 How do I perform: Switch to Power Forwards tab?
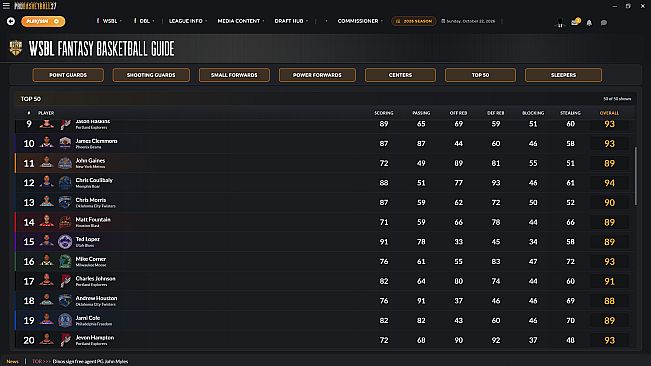click(x=317, y=75)
